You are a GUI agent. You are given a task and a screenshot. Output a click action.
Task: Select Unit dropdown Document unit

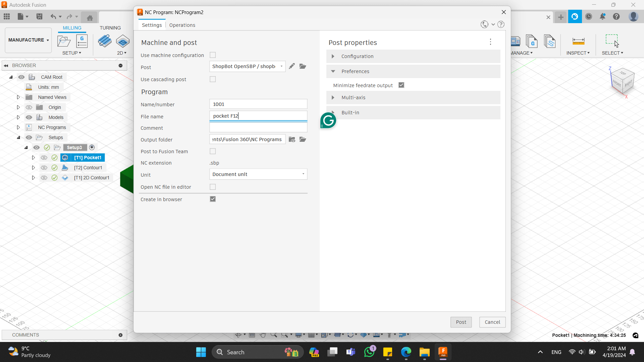(258, 174)
